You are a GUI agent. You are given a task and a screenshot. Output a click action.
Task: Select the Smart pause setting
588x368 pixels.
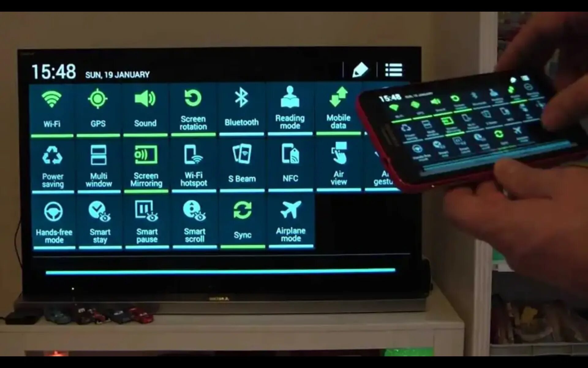(146, 221)
